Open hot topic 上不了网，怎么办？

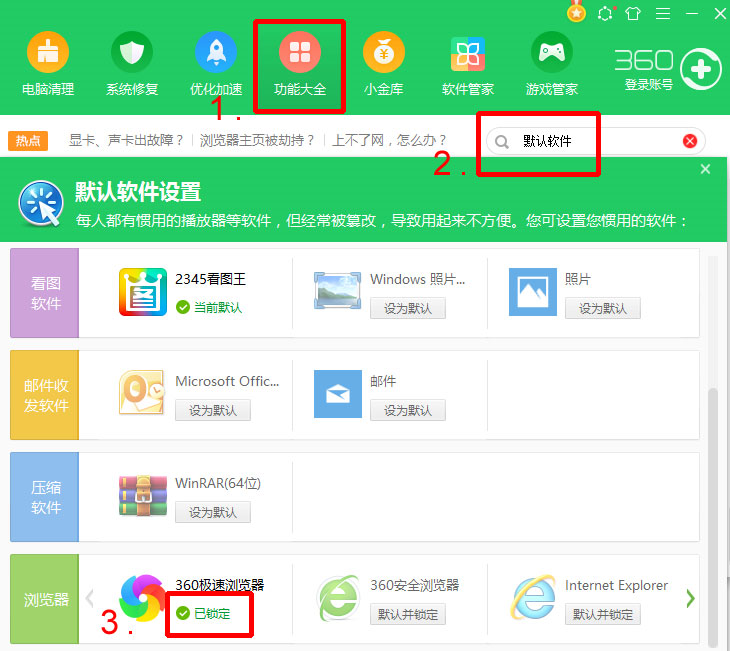(x=389, y=140)
